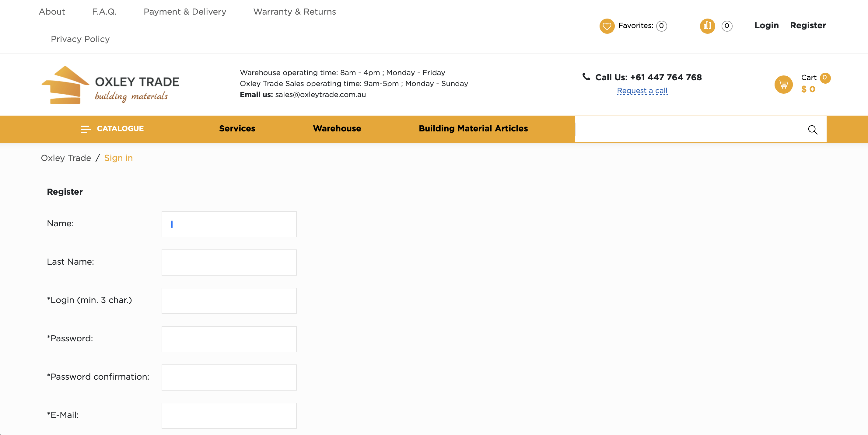Click the Register link in header
Image resolution: width=868 pixels, height=435 pixels.
tap(808, 26)
